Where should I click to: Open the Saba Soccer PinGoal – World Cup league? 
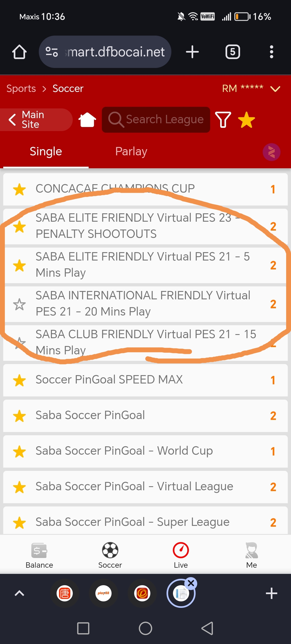(x=124, y=451)
